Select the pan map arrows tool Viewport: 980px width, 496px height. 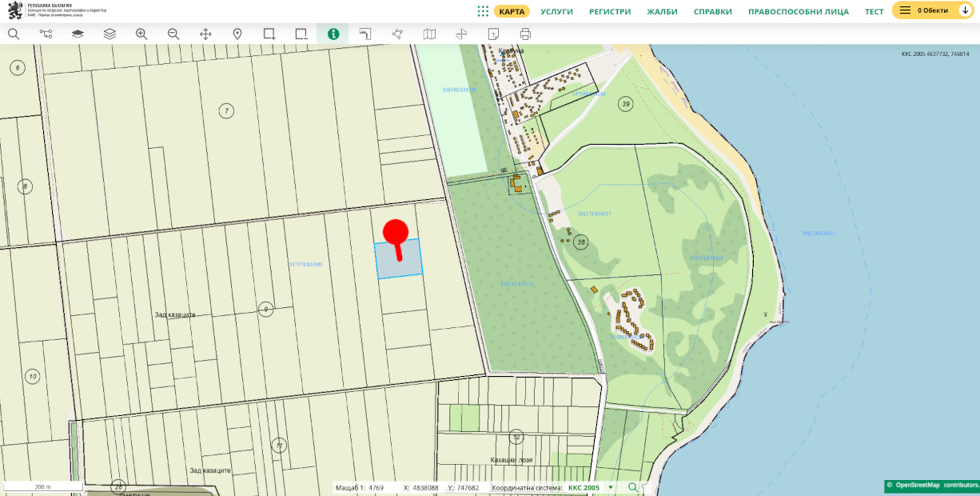tap(205, 34)
